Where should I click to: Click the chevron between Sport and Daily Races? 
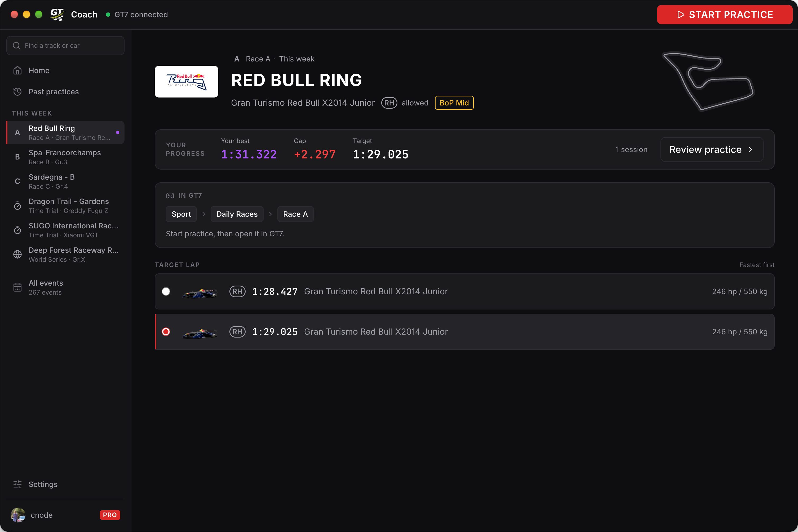coord(203,214)
